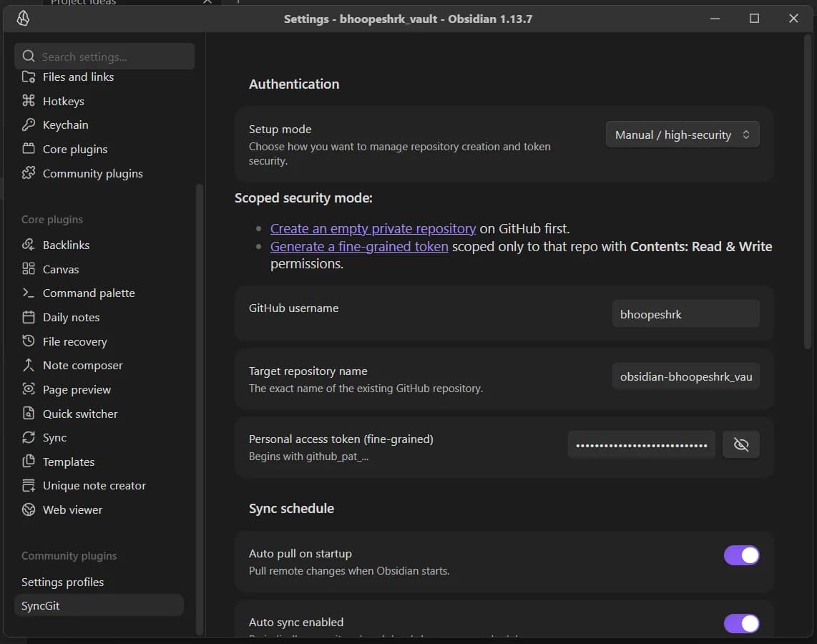This screenshot has height=644, width=817.
Task: Follow Generate a fine-grained token link
Action: (359, 246)
